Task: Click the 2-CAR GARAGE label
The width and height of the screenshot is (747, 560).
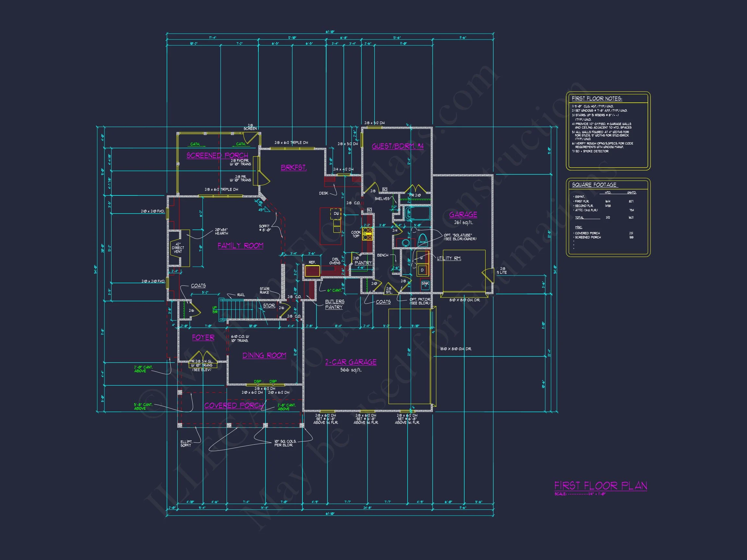Action: (350, 362)
